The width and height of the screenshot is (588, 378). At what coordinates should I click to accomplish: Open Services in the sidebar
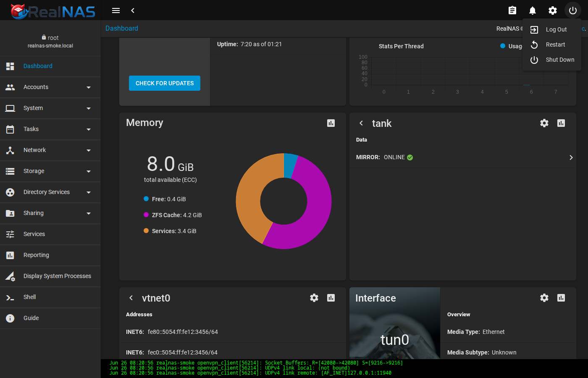50,234
